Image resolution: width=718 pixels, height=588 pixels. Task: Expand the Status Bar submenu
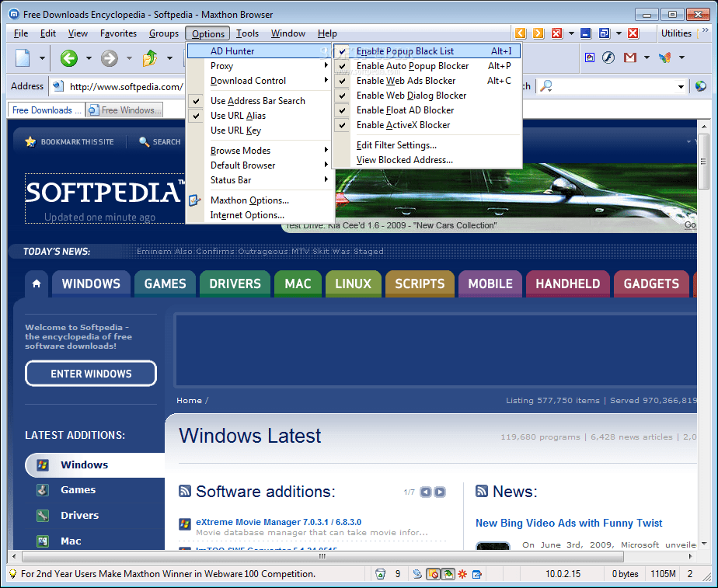[x=260, y=180]
